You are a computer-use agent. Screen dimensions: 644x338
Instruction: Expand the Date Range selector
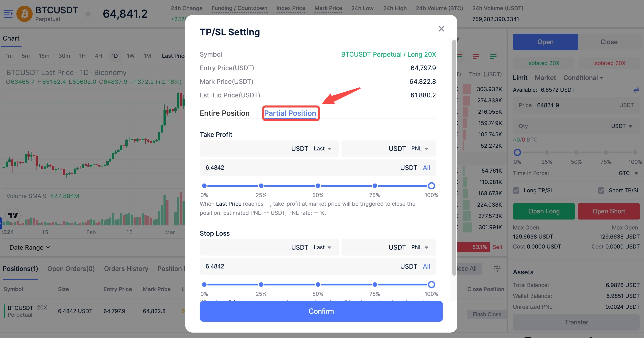tap(29, 247)
